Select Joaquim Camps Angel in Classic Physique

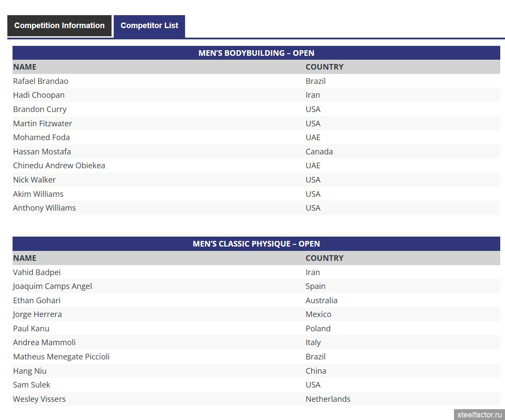pos(52,286)
